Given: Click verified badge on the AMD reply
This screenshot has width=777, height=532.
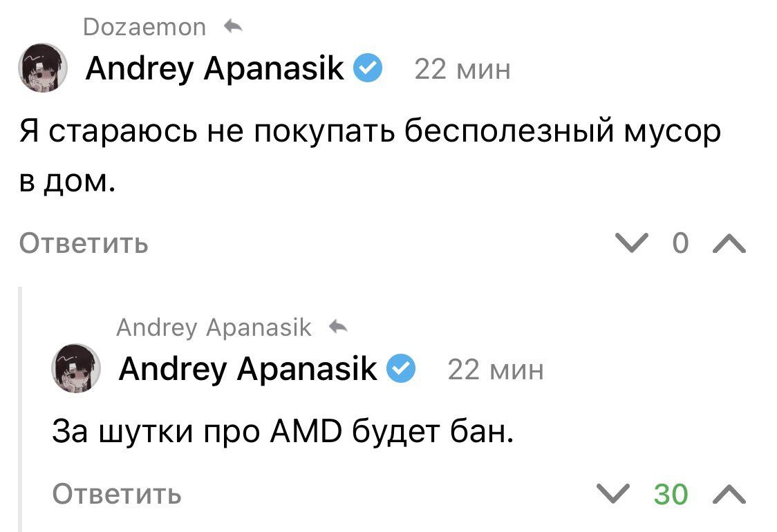Looking at the screenshot, I should click(401, 369).
